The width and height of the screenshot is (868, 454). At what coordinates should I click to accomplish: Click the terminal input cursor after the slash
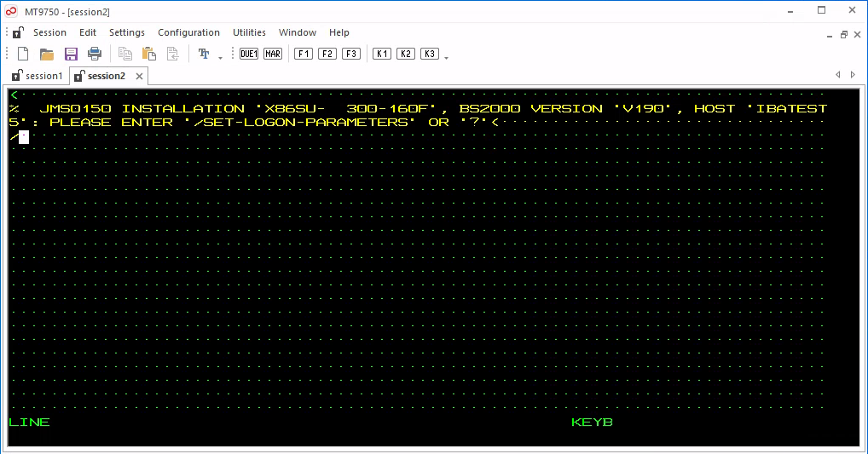pos(24,136)
